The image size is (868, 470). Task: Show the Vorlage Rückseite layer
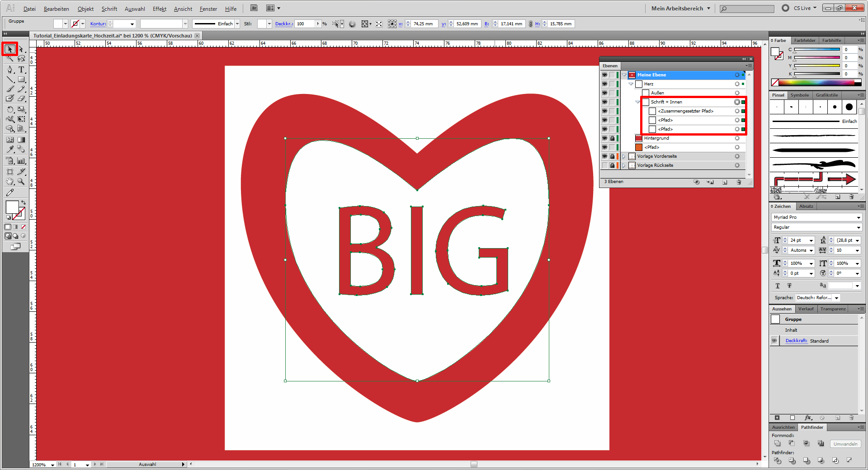coord(604,165)
